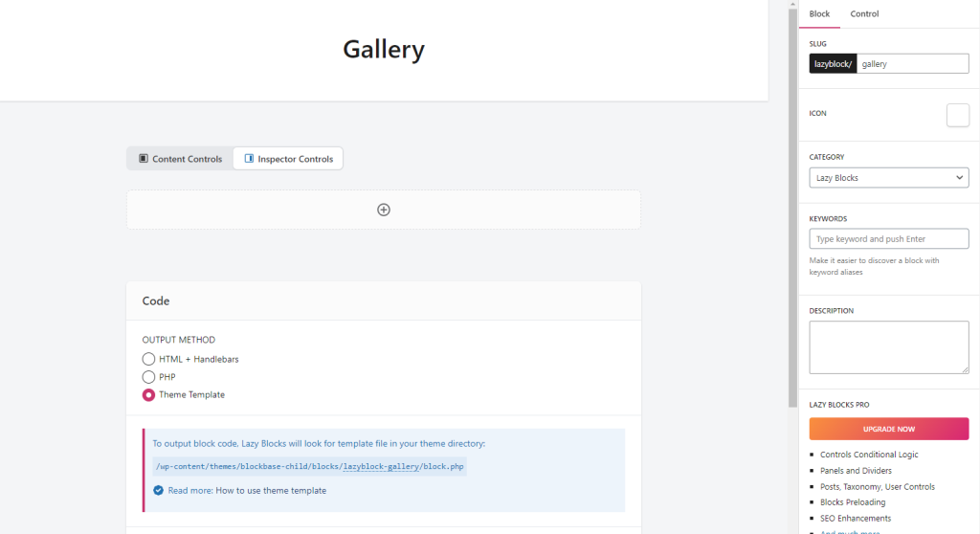Switch to the Block tab
This screenshot has width=980, height=534.
819,13
